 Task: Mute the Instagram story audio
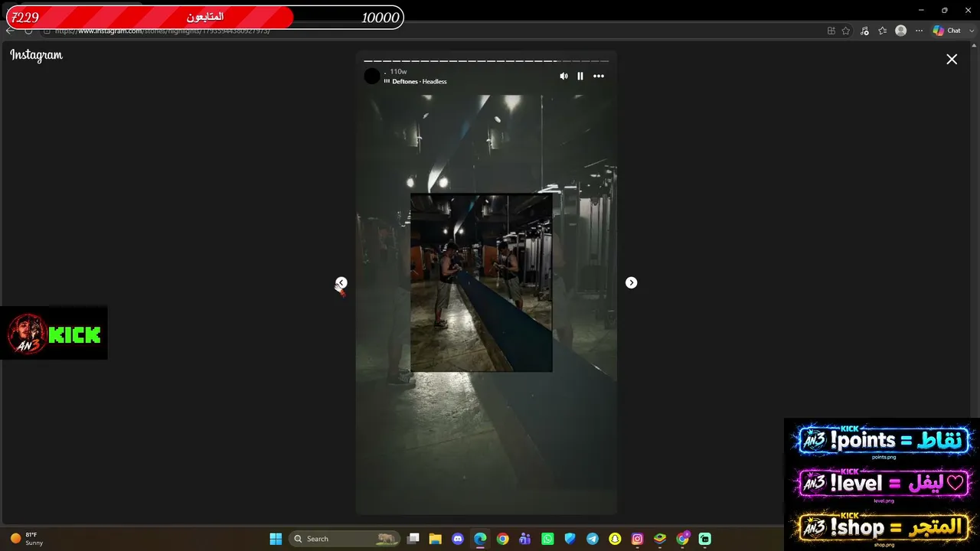click(564, 76)
